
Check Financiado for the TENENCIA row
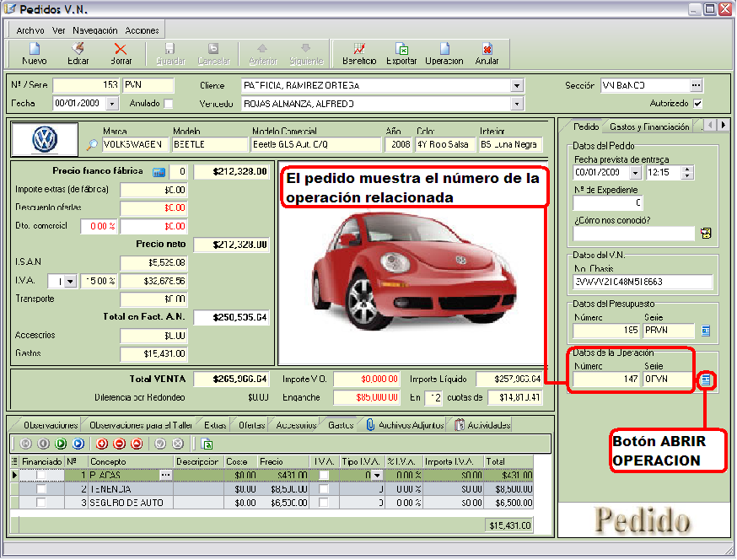41,489
